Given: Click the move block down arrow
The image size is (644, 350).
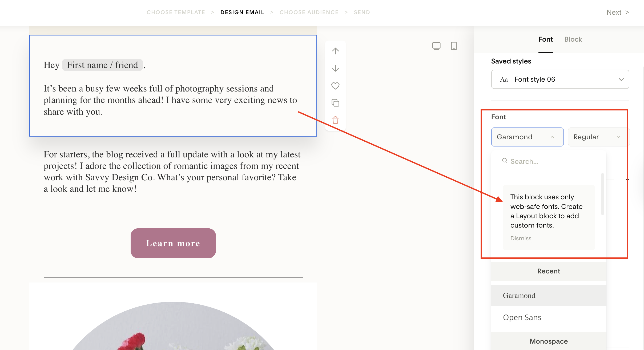Looking at the screenshot, I should (335, 69).
